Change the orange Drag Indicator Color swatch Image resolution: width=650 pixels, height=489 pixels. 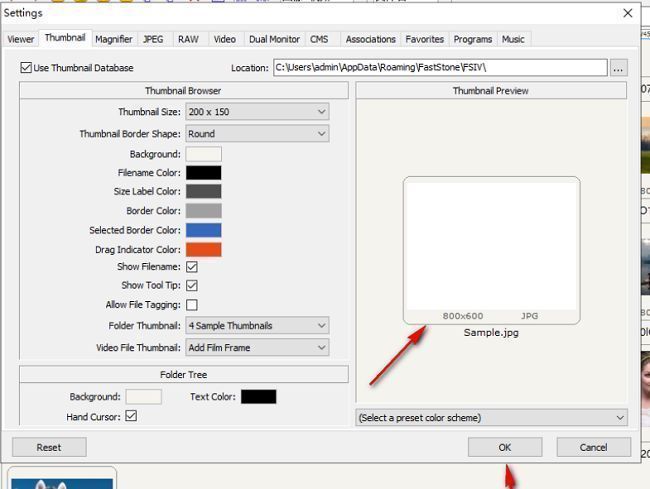[x=203, y=249]
